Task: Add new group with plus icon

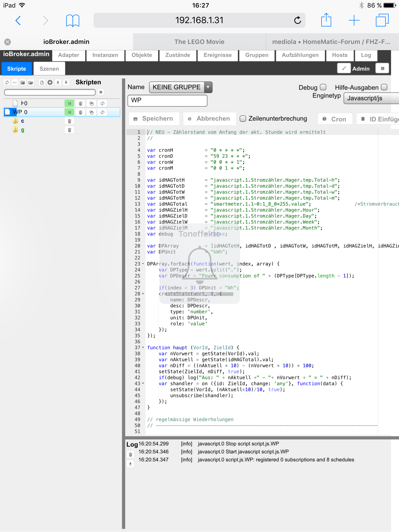Action: click(50, 83)
